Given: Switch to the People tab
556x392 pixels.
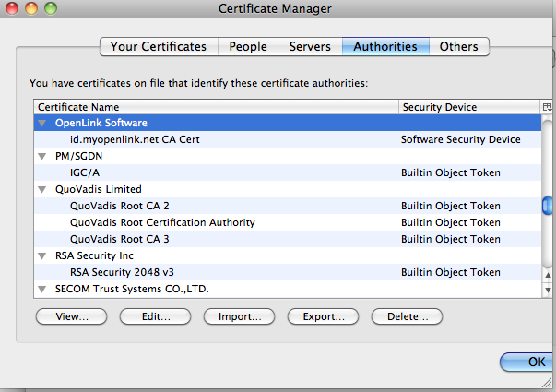Looking at the screenshot, I should 248,46.
